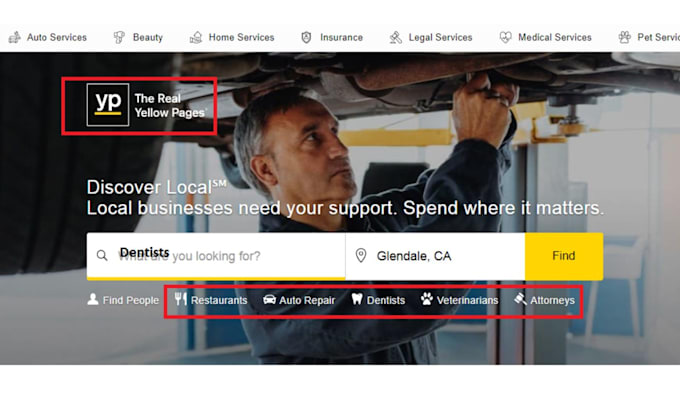Focus the what are you looking for field

(x=216, y=256)
